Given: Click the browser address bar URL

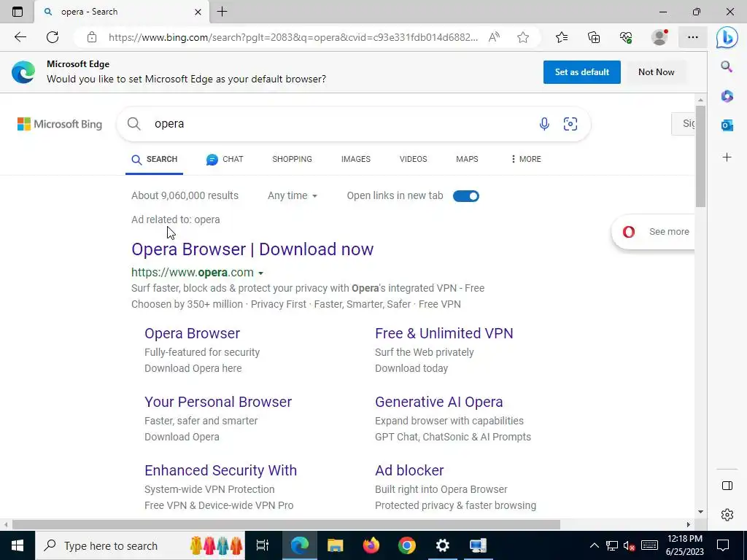Looking at the screenshot, I should [x=293, y=37].
